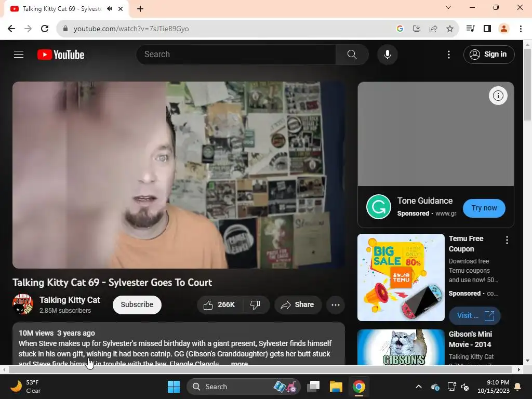Open the tab search chevron

pos(448,7)
